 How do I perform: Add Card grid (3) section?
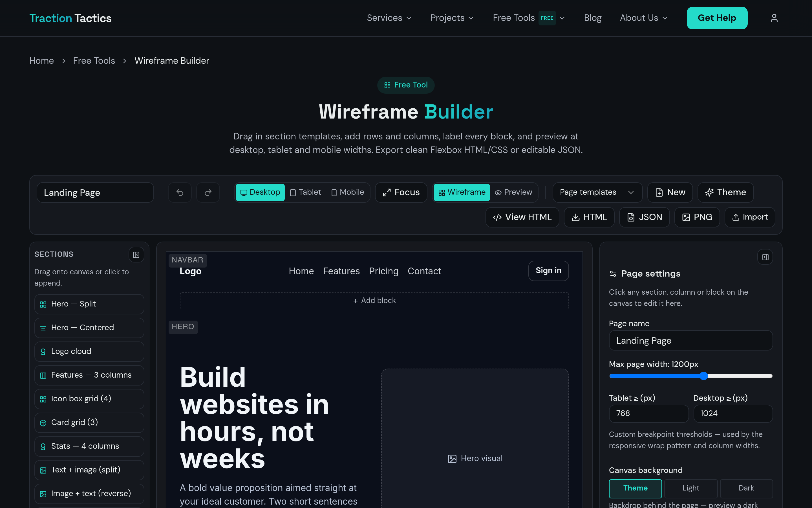click(89, 423)
